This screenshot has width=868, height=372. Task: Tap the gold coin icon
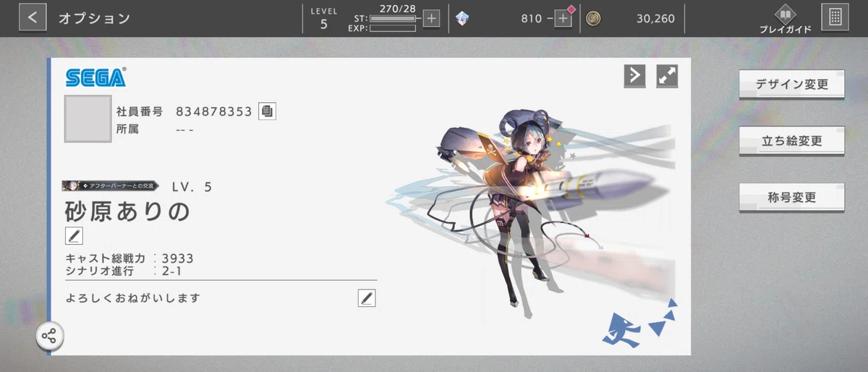[x=593, y=19]
